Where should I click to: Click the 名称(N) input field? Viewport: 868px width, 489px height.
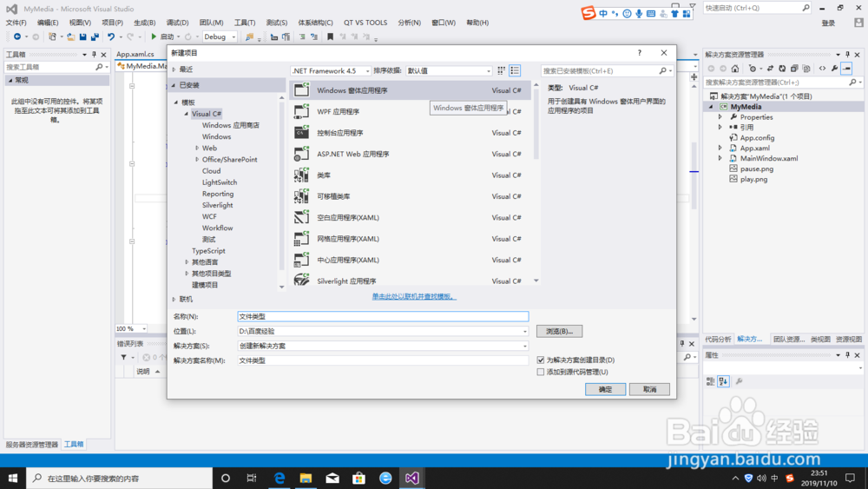(x=383, y=316)
